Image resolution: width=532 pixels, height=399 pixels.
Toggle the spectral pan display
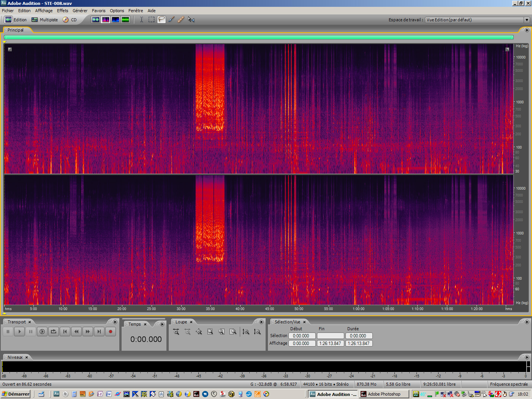(x=116, y=19)
